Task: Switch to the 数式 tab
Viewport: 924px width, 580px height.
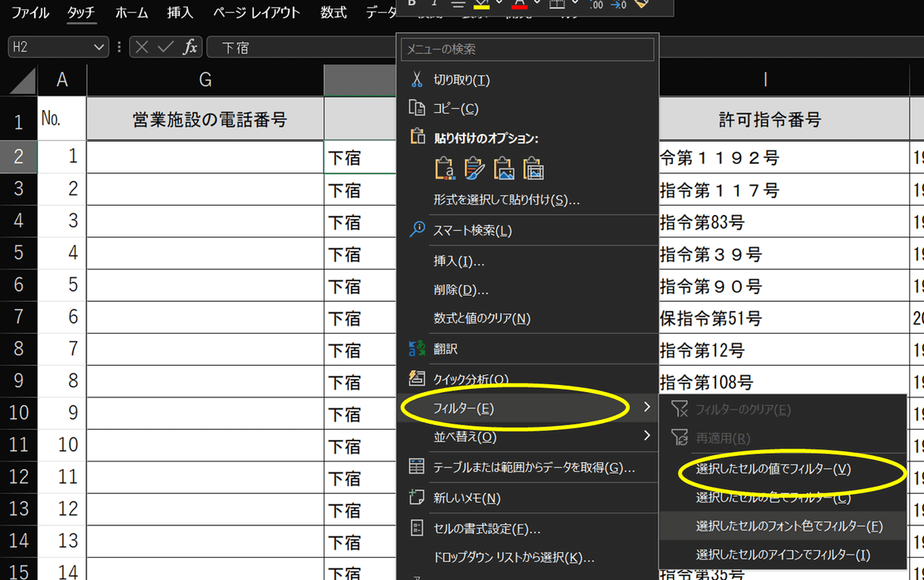Action: pyautogui.click(x=333, y=12)
